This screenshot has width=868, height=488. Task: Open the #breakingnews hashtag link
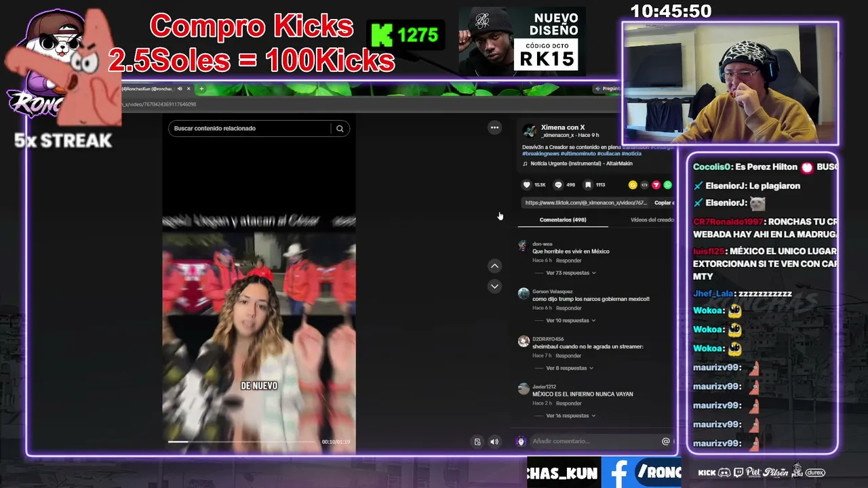[x=540, y=154]
